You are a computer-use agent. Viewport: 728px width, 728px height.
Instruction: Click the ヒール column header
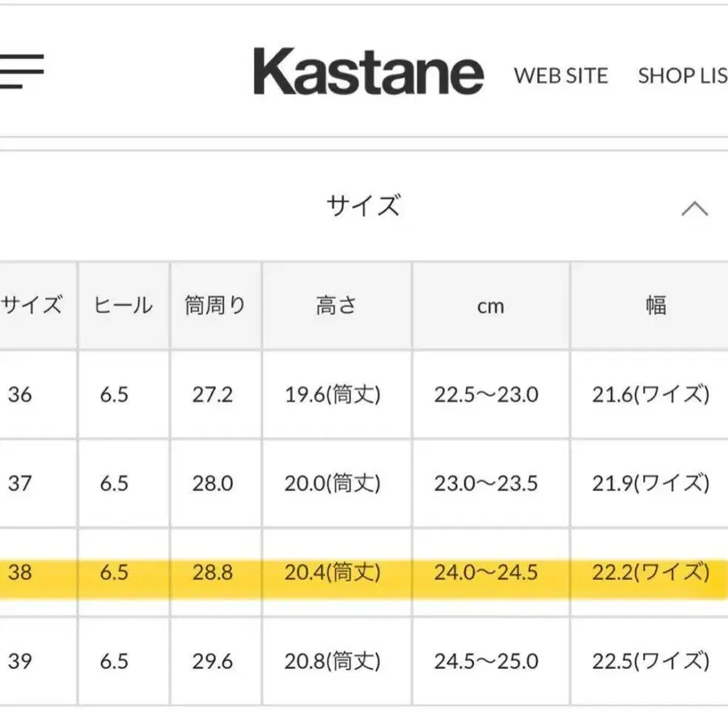point(123,306)
